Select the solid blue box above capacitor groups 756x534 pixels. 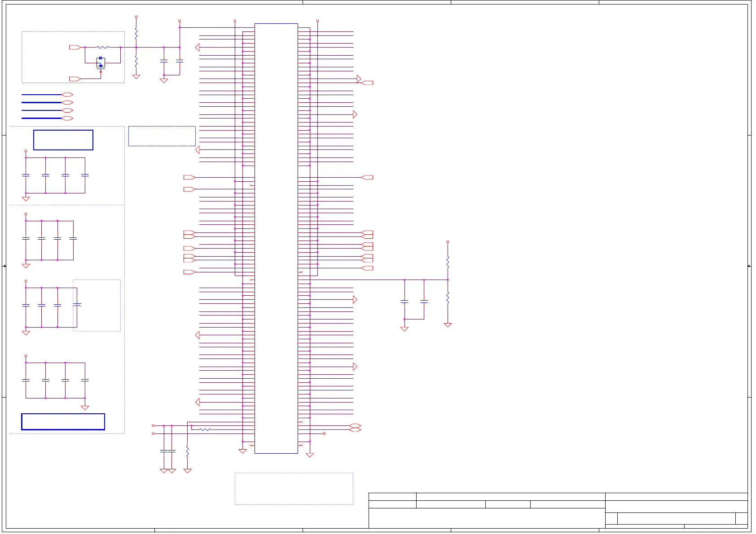point(63,140)
